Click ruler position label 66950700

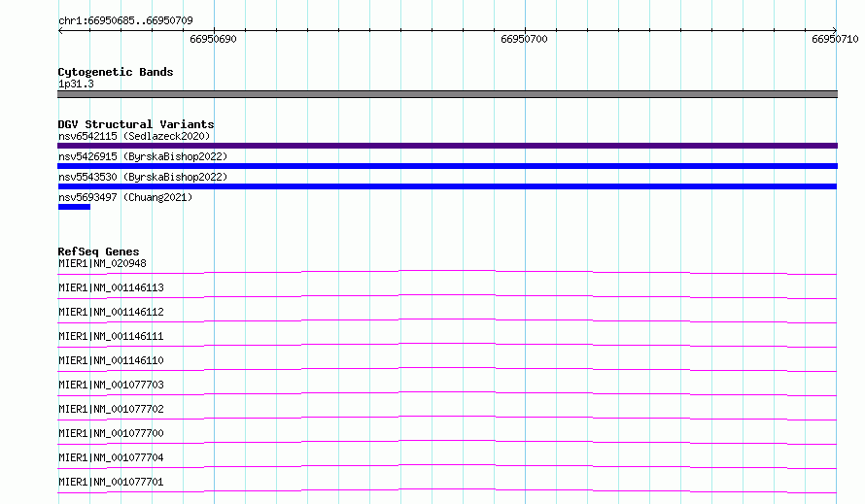524,39
